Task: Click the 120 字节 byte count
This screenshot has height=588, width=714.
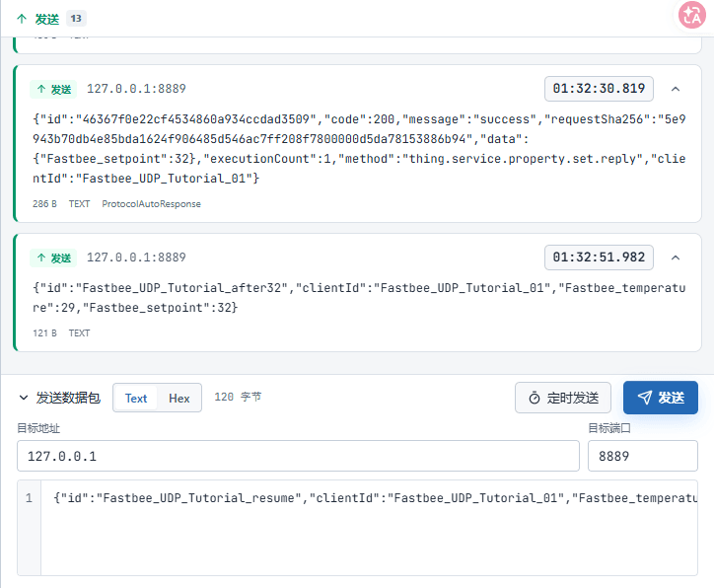Action: pos(238,398)
